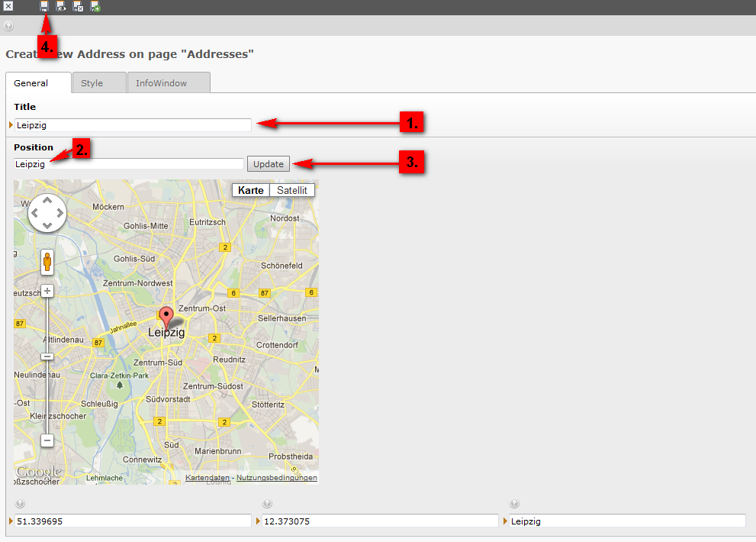Click the map zoom slider handle

[47, 356]
